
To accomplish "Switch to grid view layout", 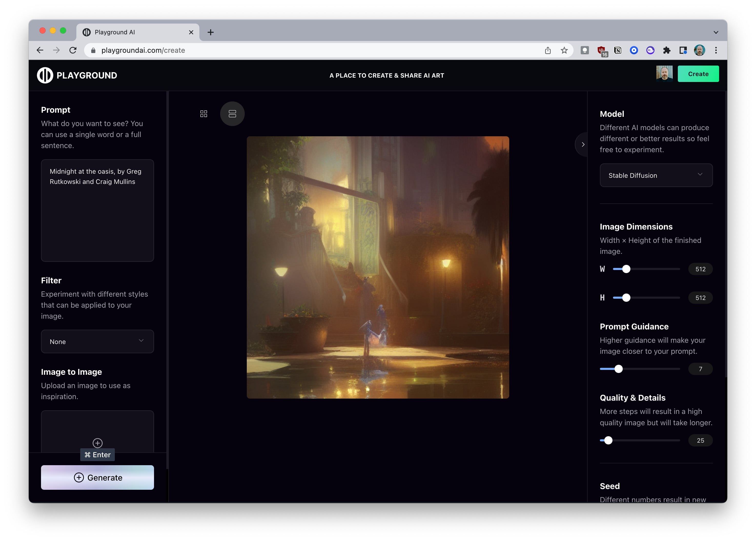I will click(203, 113).
